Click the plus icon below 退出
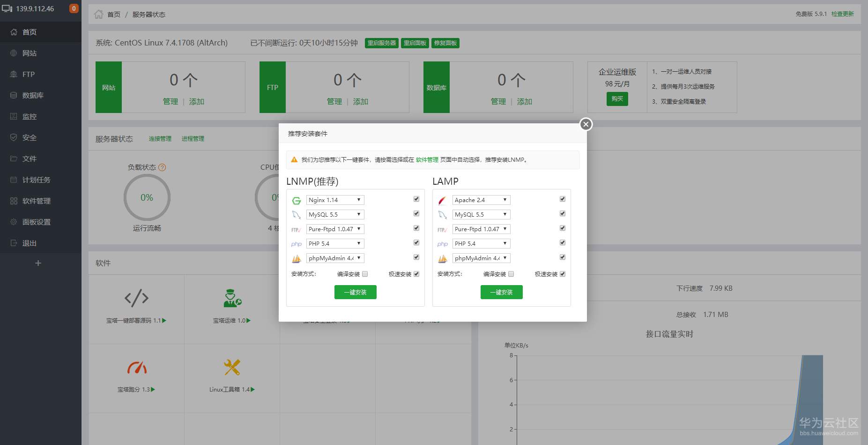The height and width of the screenshot is (445, 868). click(x=38, y=263)
